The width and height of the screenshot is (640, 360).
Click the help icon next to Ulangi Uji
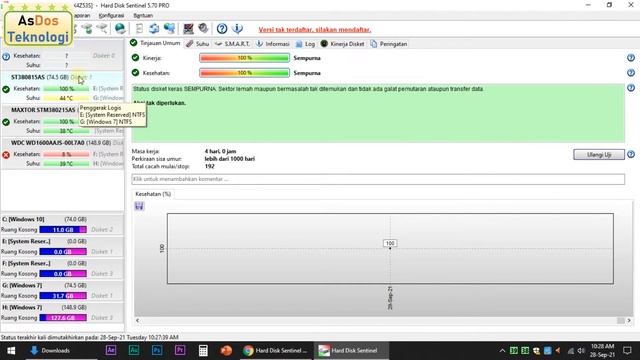pyautogui.click(x=631, y=154)
